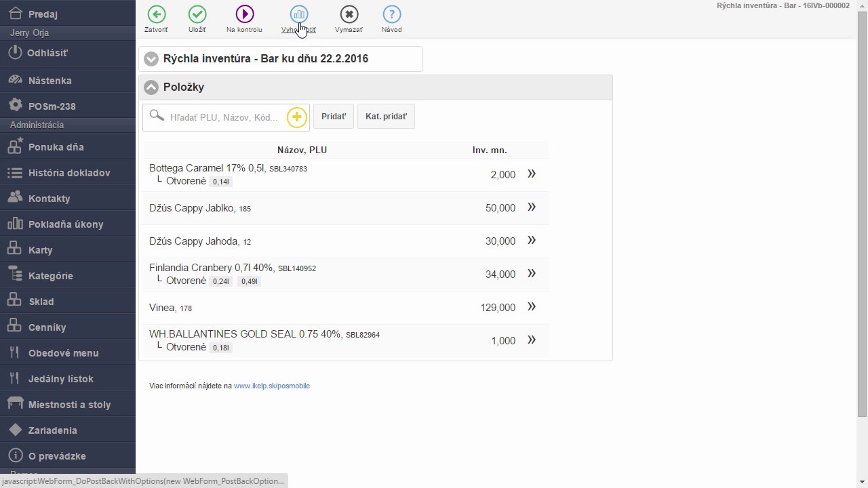
Task: Click the Kat. pridať button
Action: tap(386, 117)
